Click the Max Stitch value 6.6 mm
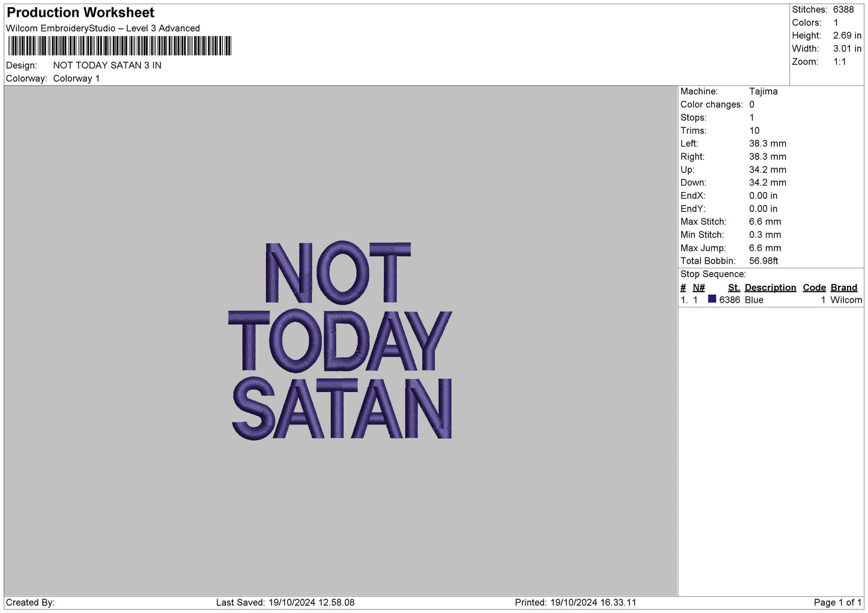Screen dimensions: 868x613 765,222
